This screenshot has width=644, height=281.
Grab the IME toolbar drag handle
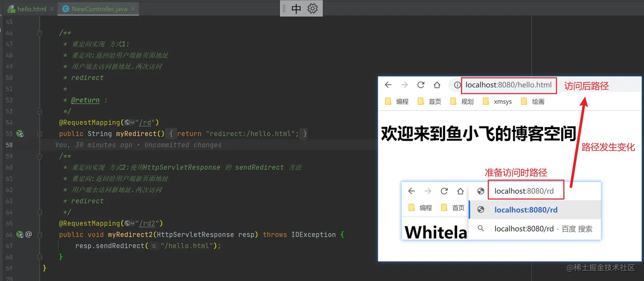click(x=284, y=9)
